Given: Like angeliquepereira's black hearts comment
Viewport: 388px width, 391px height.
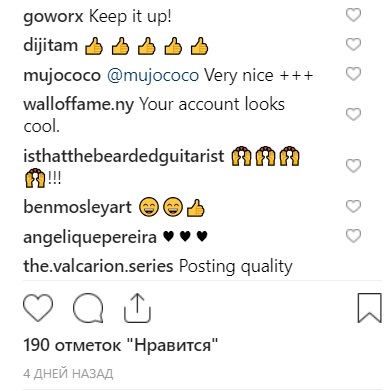Looking at the screenshot, I should pyautogui.click(x=353, y=236).
